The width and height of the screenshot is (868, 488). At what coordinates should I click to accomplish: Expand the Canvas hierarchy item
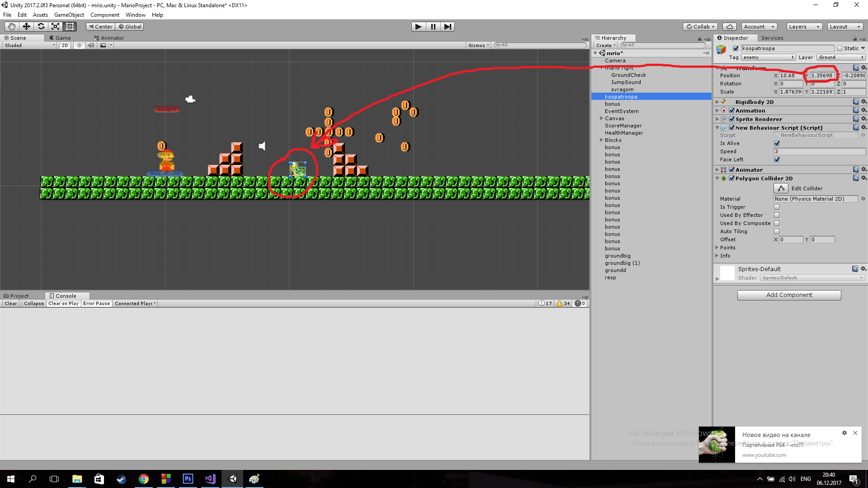(601, 118)
